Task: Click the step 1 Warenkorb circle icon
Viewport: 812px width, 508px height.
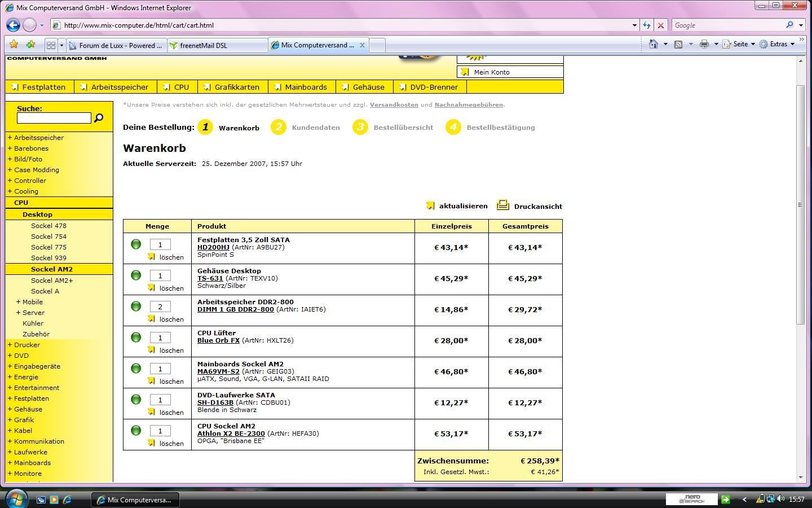Action: pyautogui.click(x=205, y=127)
